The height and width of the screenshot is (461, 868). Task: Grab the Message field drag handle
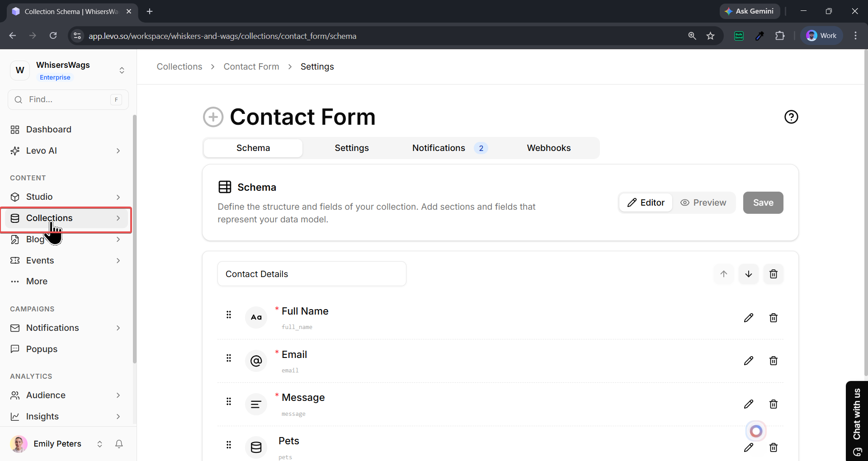229,401
